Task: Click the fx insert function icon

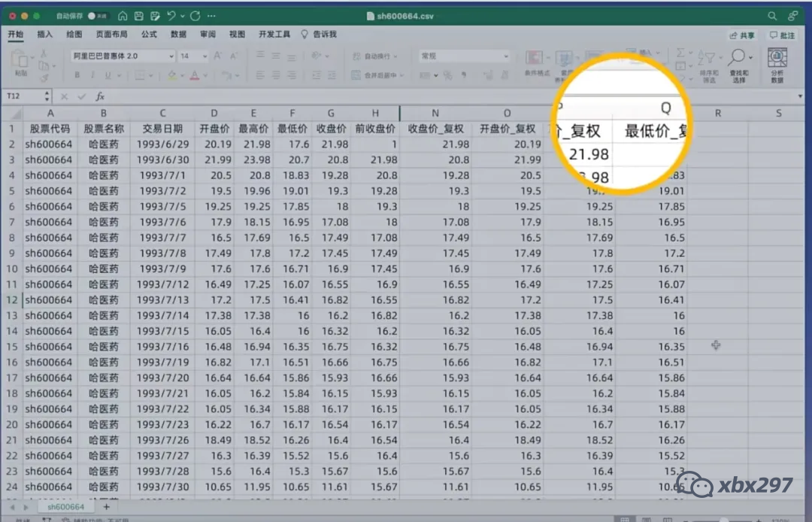Action: point(100,96)
